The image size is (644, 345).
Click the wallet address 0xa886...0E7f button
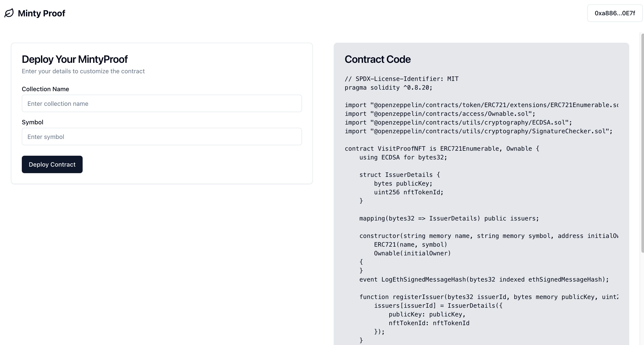pyautogui.click(x=615, y=13)
